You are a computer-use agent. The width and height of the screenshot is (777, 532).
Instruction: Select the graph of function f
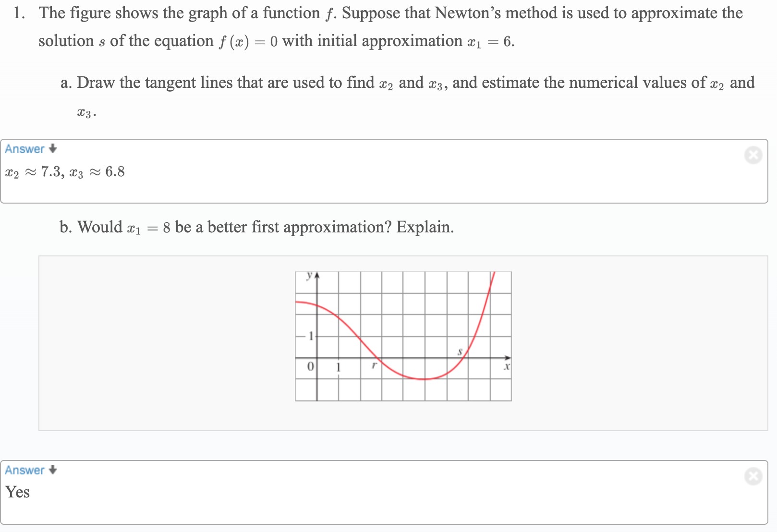403,336
